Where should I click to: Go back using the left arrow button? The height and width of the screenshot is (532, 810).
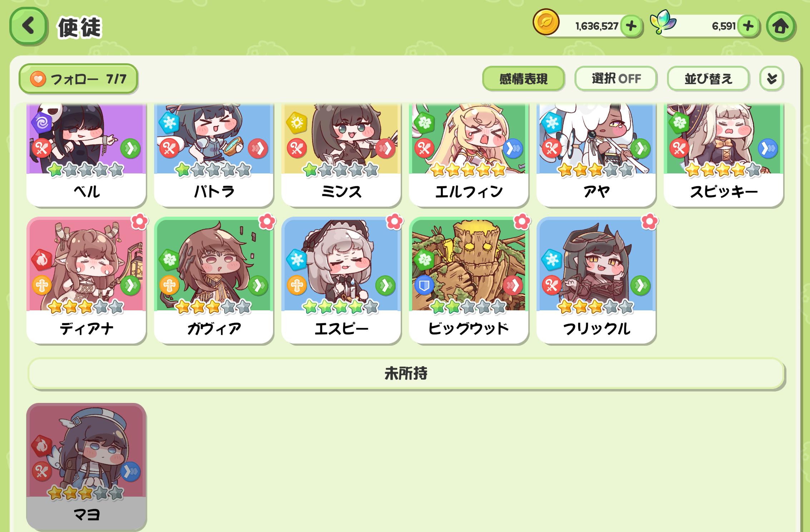29,26
